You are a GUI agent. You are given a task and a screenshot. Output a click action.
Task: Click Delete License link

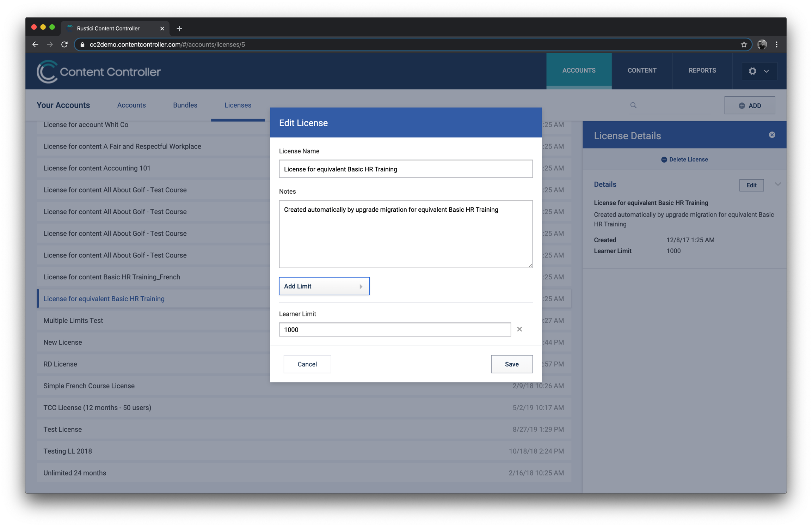(x=684, y=159)
